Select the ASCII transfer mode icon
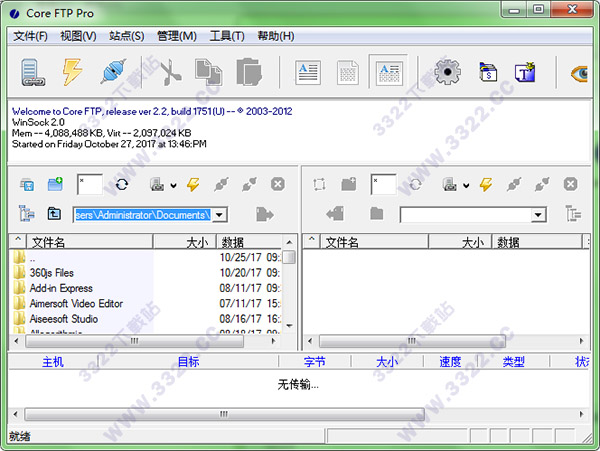The width and height of the screenshot is (600, 451). pyautogui.click(x=308, y=73)
